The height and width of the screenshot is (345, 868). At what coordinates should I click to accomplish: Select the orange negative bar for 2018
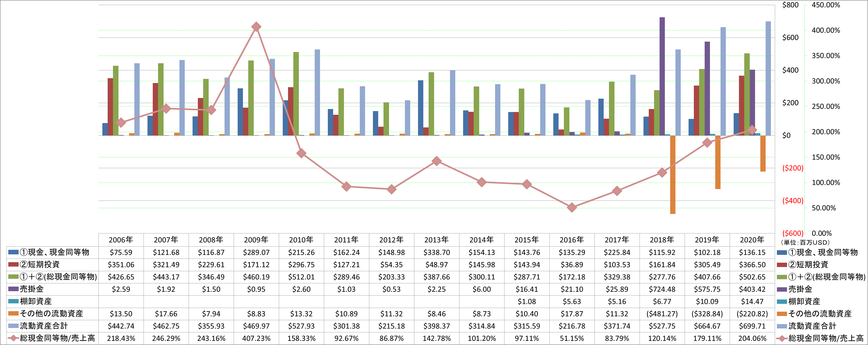(x=672, y=175)
